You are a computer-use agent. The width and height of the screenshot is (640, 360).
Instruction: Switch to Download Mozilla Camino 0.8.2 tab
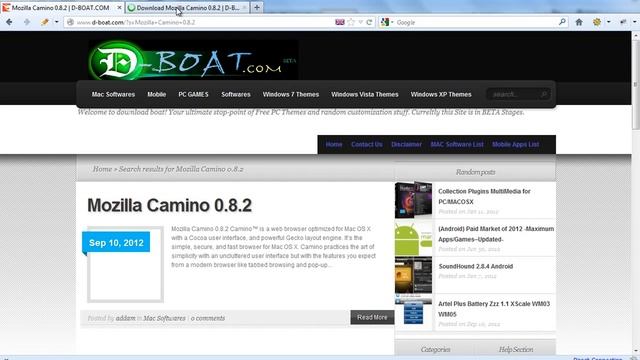click(x=187, y=7)
